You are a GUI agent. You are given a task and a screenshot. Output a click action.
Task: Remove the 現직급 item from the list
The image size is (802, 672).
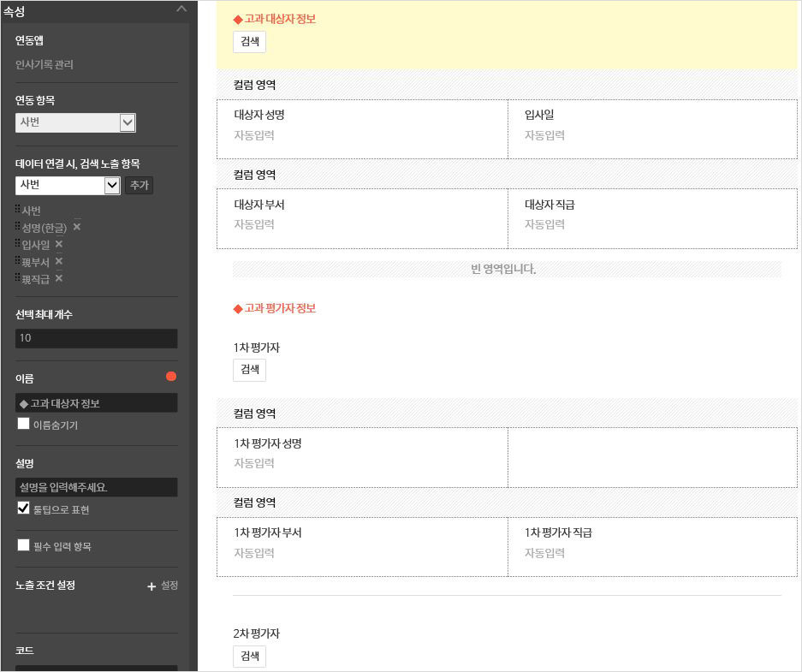click(x=59, y=278)
